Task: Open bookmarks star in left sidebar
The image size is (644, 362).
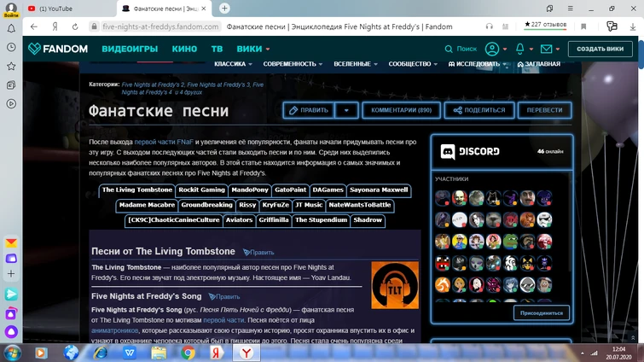Action: point(11,66)
